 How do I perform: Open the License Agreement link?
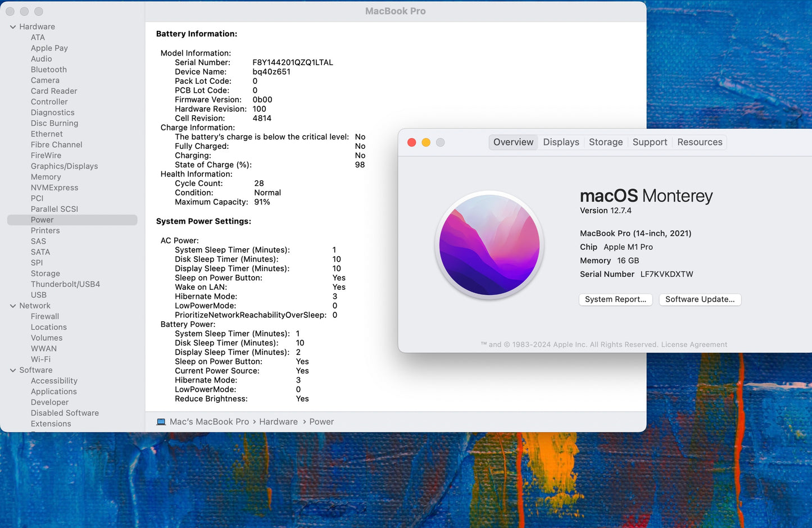[694, 345]
